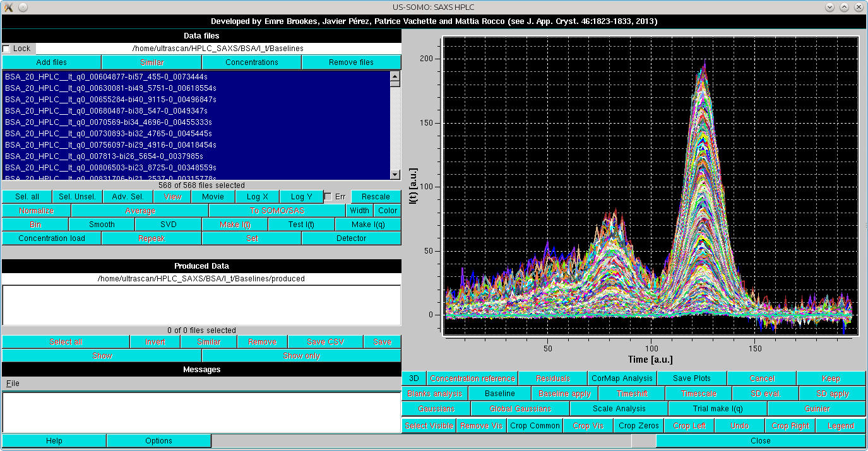The height and width of the screenshot is (451, 868).
Task: Open Adv. Sel. advanced selection
Action: tap(128, 197)
